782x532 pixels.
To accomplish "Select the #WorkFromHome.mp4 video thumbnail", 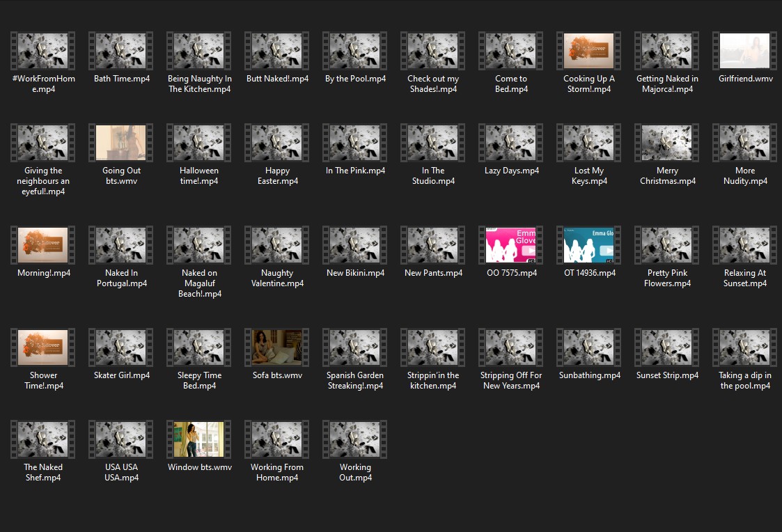I will 43,51.
